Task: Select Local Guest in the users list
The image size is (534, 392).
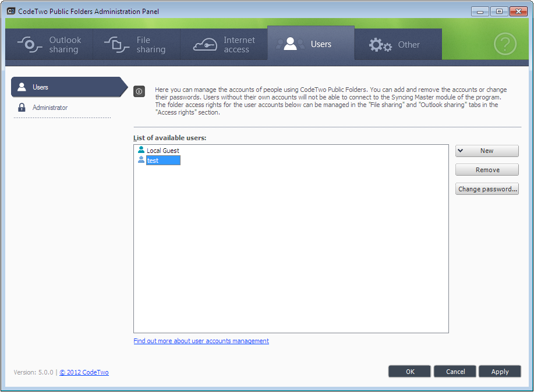Action: [163, 151]
